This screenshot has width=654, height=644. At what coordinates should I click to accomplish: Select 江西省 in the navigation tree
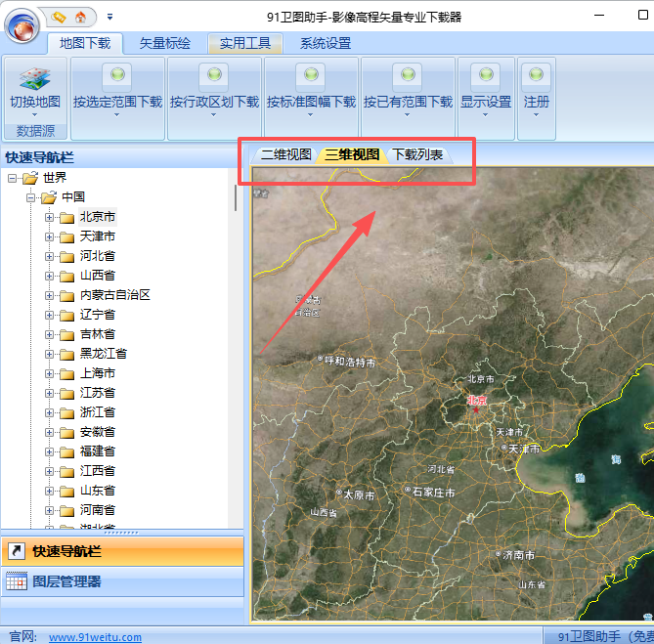tap(98, 471)
